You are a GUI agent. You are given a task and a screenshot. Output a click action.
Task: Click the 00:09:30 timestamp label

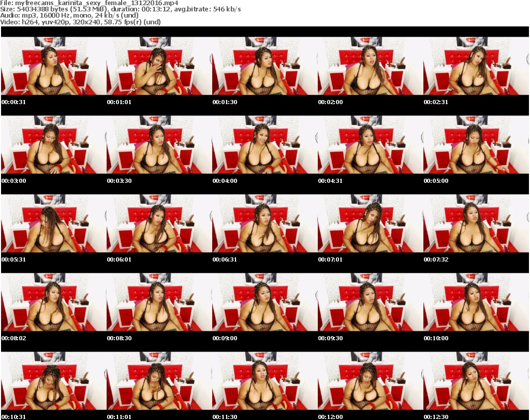coord(330,338)
